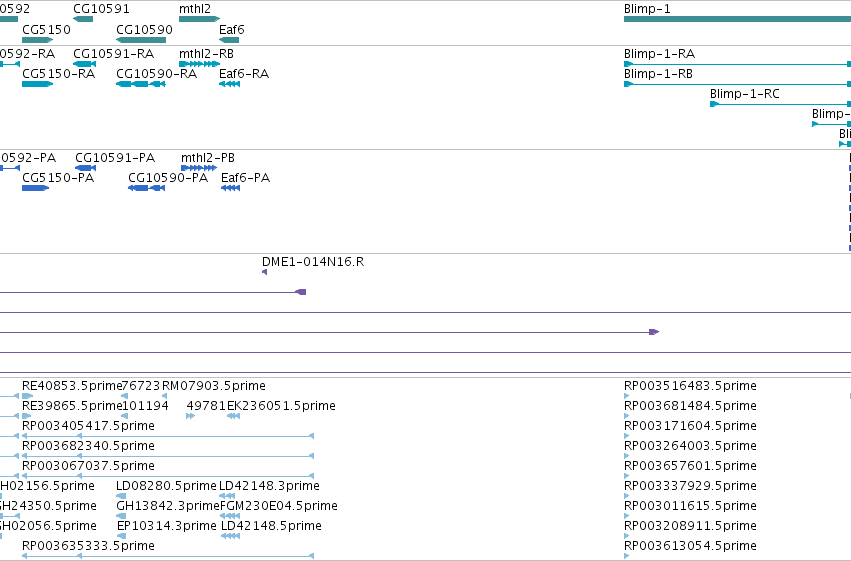Click the CG10591-PA protein label
851x561 pixels.
[115, 158]
